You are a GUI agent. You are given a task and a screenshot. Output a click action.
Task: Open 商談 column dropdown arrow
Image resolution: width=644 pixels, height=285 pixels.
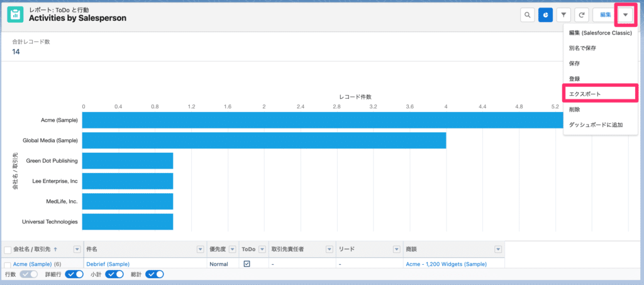point(498,249)
